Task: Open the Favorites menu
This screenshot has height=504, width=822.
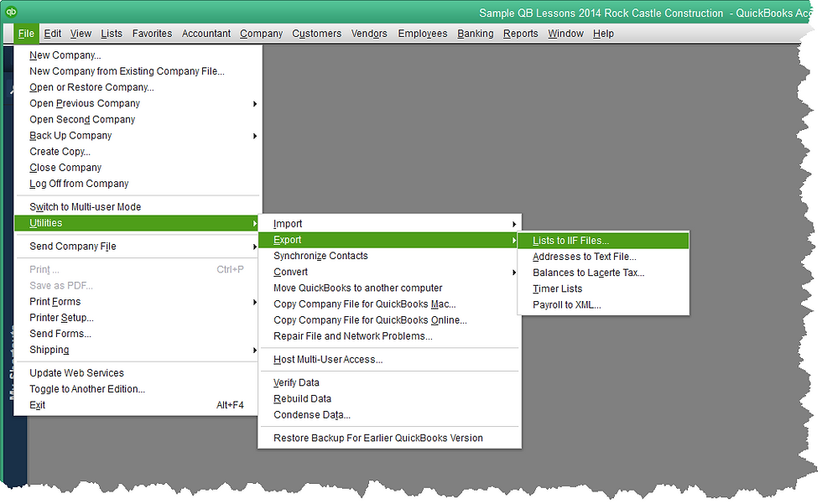Action: point(152,34)
